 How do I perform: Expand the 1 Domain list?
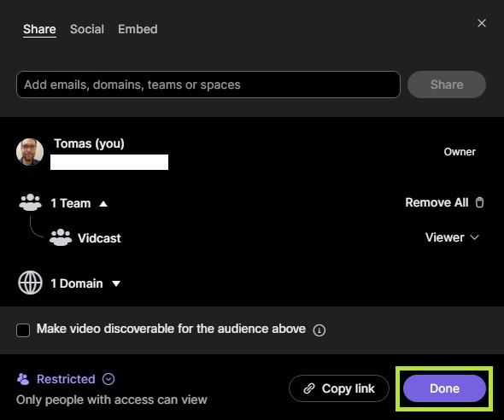pyautogui.click(x=116, y=283)
